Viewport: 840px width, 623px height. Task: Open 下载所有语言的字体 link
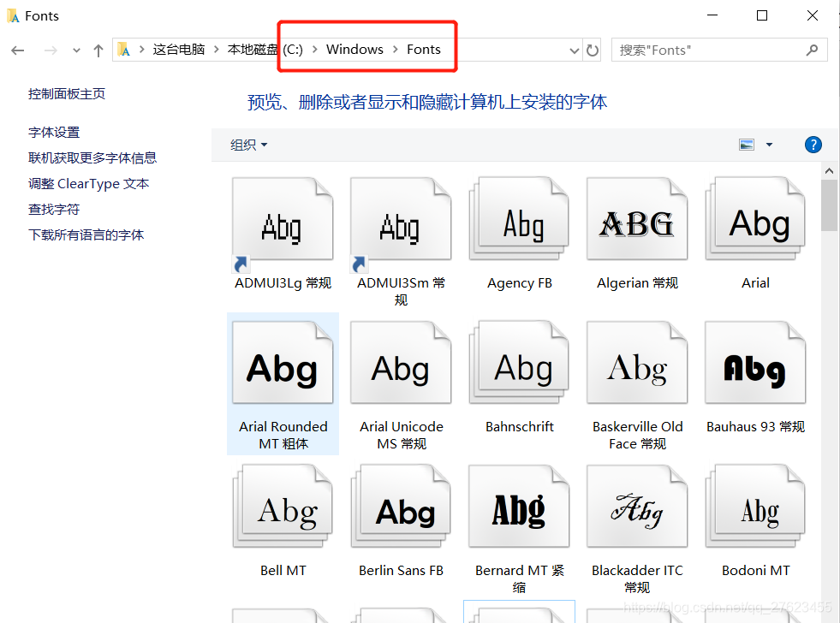click(86, 235)
